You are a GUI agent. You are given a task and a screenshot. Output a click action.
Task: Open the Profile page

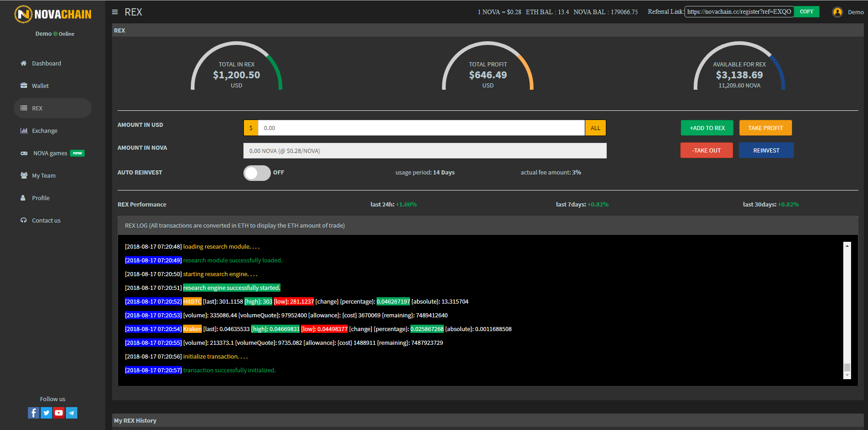coord(41,198)
